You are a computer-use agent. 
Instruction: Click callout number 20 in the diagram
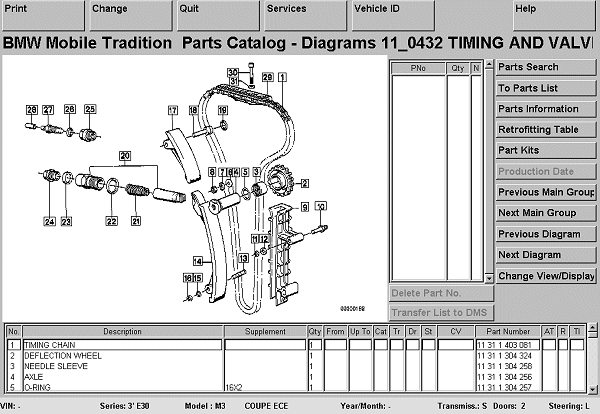click(x=125, y=155)
